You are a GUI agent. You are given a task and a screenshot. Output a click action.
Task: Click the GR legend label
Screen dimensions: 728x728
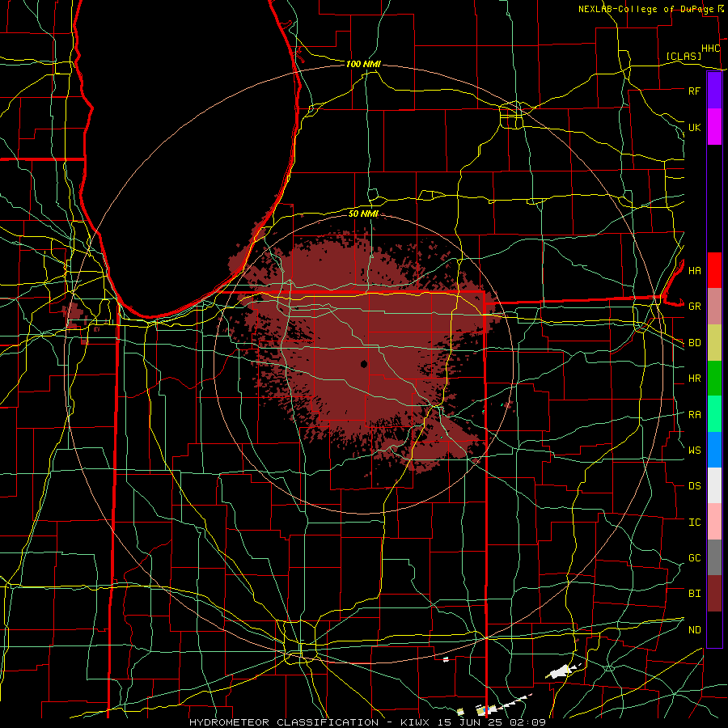[694, 307]
